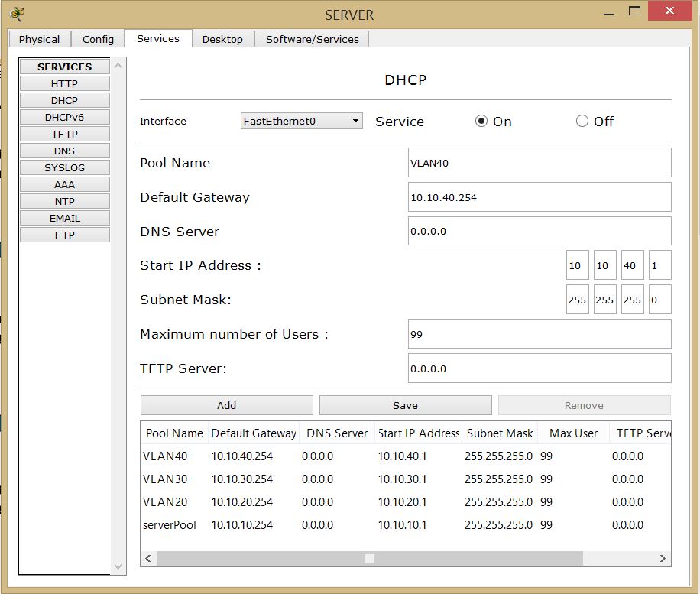
Task: Turn the DHCP service Off
Action: pyautogui.click(x=582, y=121)
